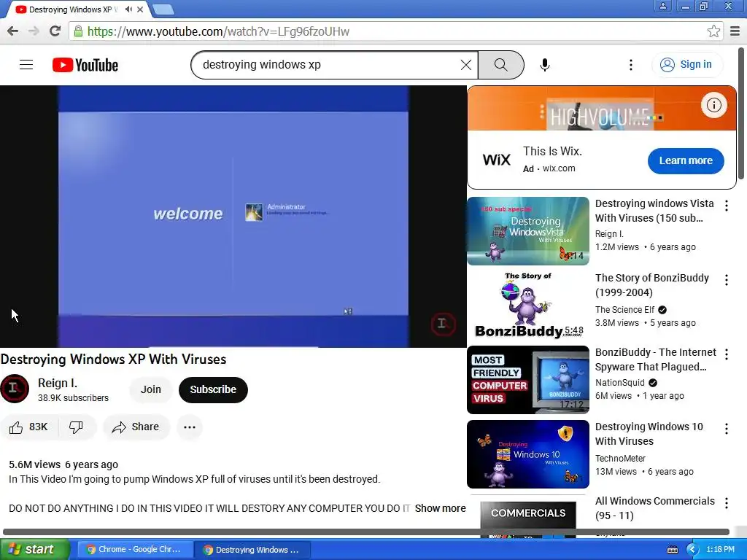Open BonziBuddy - The Internet Spyware title
This screenshot has height=560, width=747.
656,359
